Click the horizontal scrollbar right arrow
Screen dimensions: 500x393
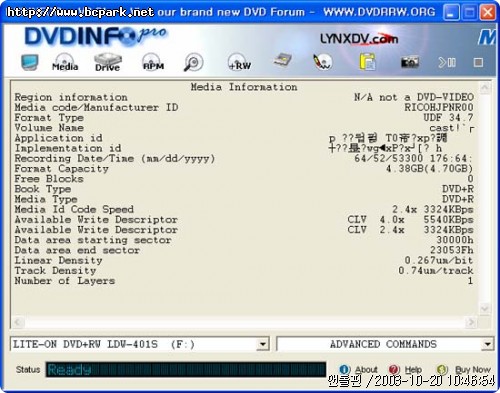pos(471,322)
